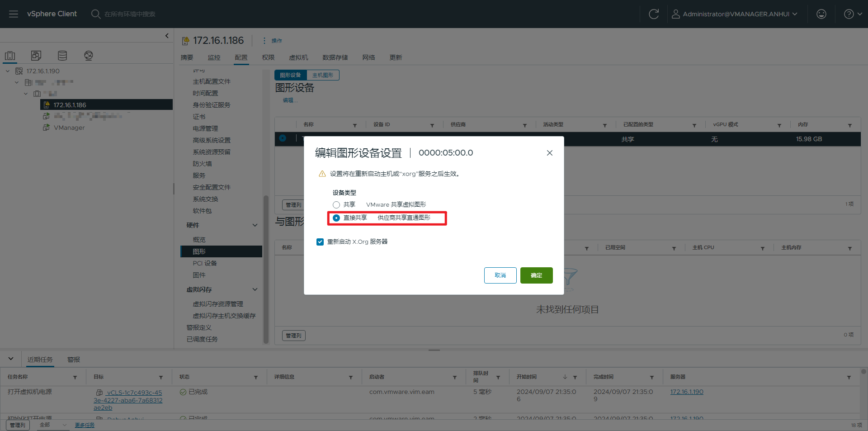Switch to VMs and Templates view icon
The height and width of the screenshot is (431, 868).
tap(36, 56)
